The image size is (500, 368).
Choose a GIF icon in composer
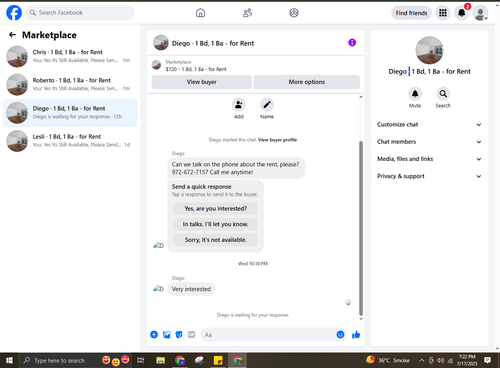(x=191, y=334)
